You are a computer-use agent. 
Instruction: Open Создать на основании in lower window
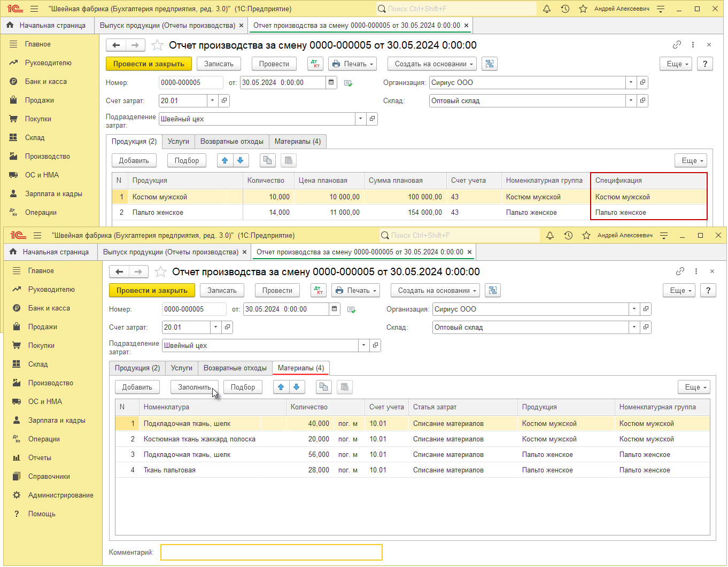click(x=435, y=290)
